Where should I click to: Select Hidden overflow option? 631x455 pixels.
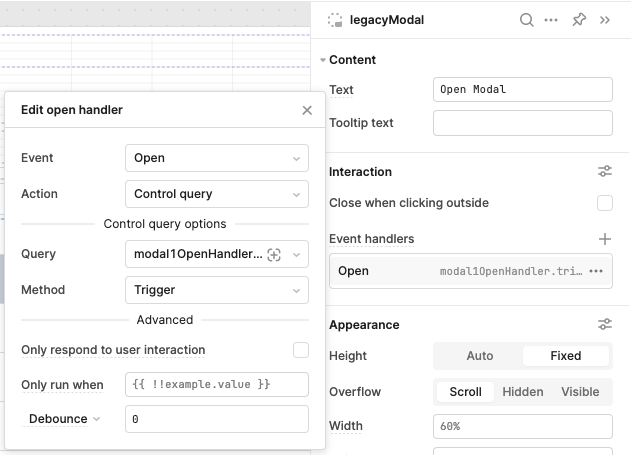tap(523, 392)
